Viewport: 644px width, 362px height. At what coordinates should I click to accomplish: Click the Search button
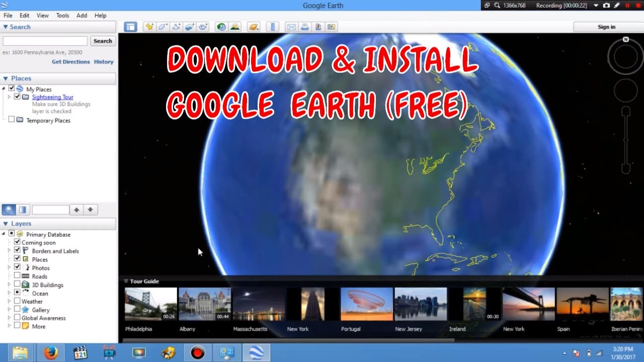point(103,41)
